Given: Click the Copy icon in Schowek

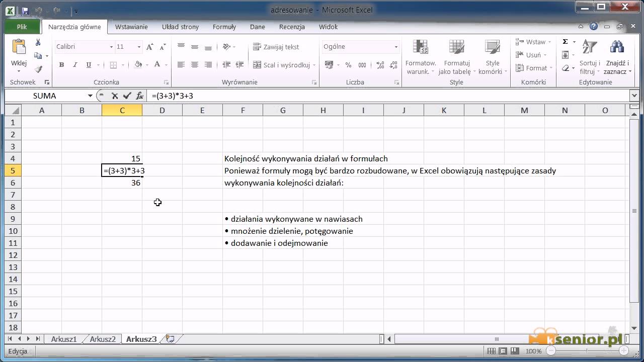Looking at the screenshot, I should point(38,56).
